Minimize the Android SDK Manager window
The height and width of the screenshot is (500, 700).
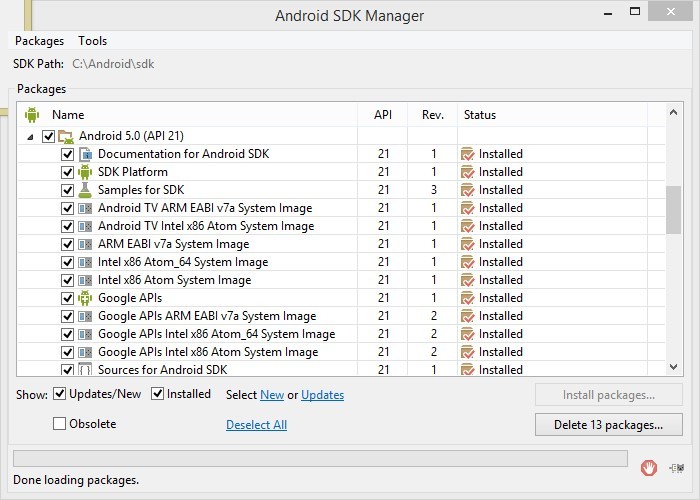[x=608, y=12]
